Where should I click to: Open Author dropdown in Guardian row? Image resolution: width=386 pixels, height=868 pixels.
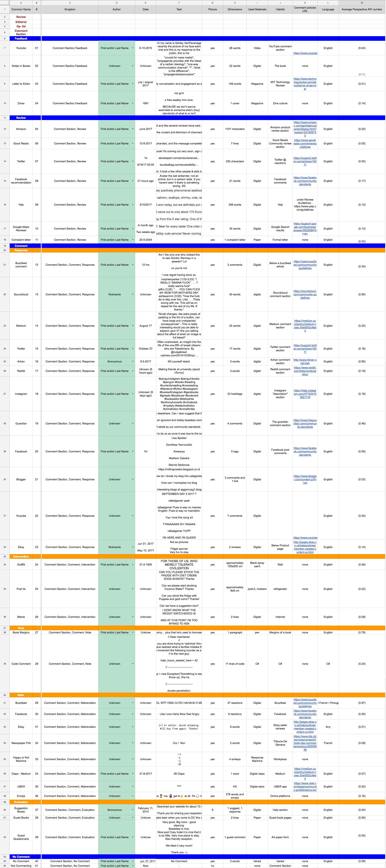click(x=133, y=424)
